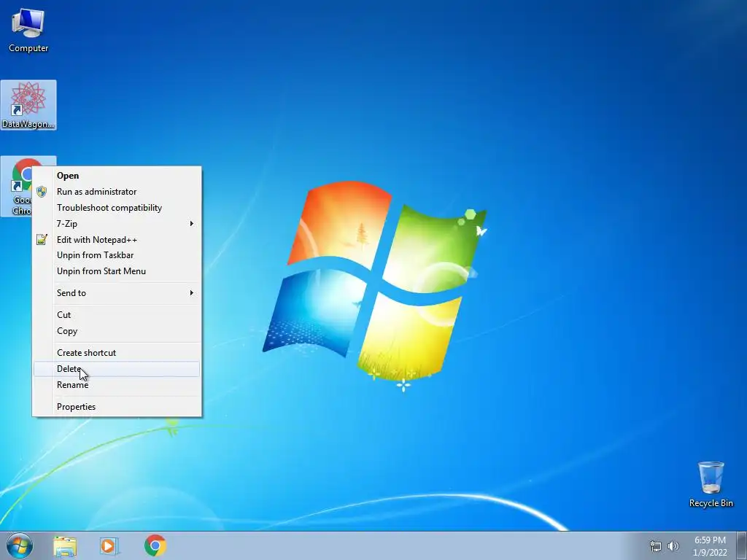747x560 pixels.
Task: Launch Chrome from the taskbar
Action: coord(155,545)
